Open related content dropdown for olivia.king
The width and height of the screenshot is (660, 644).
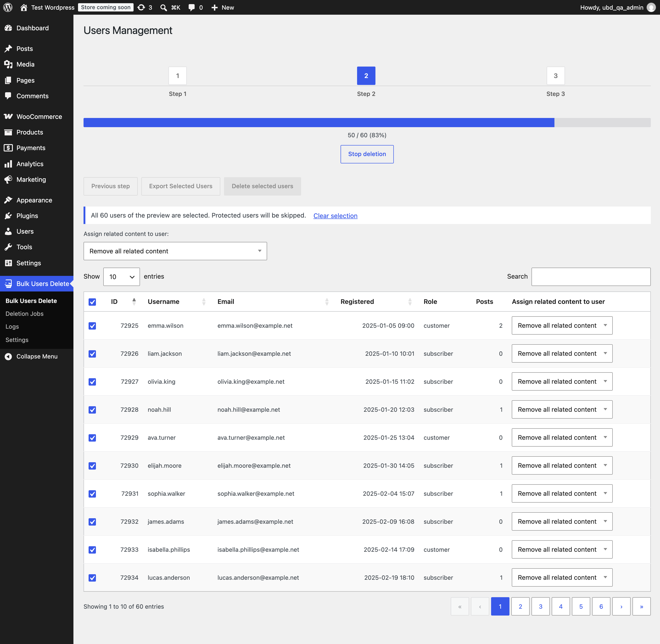pos(562,381)
